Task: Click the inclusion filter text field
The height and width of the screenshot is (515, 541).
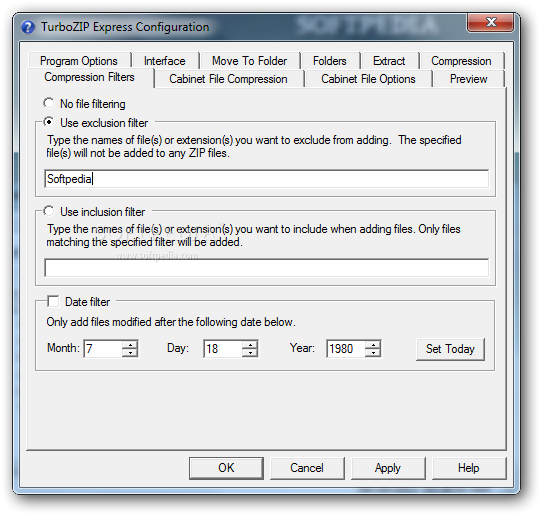Action: point(266,268)
